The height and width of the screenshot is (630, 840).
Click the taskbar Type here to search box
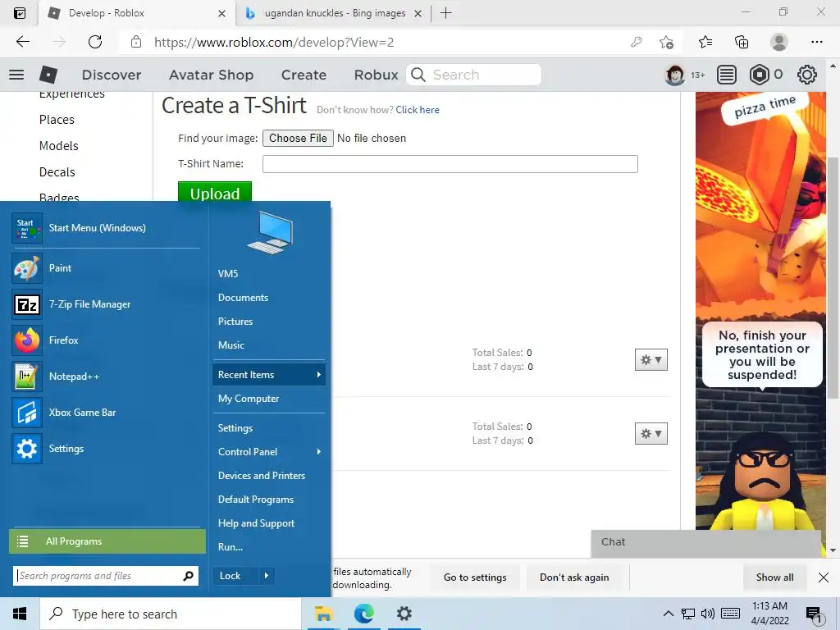click(171, 614)
